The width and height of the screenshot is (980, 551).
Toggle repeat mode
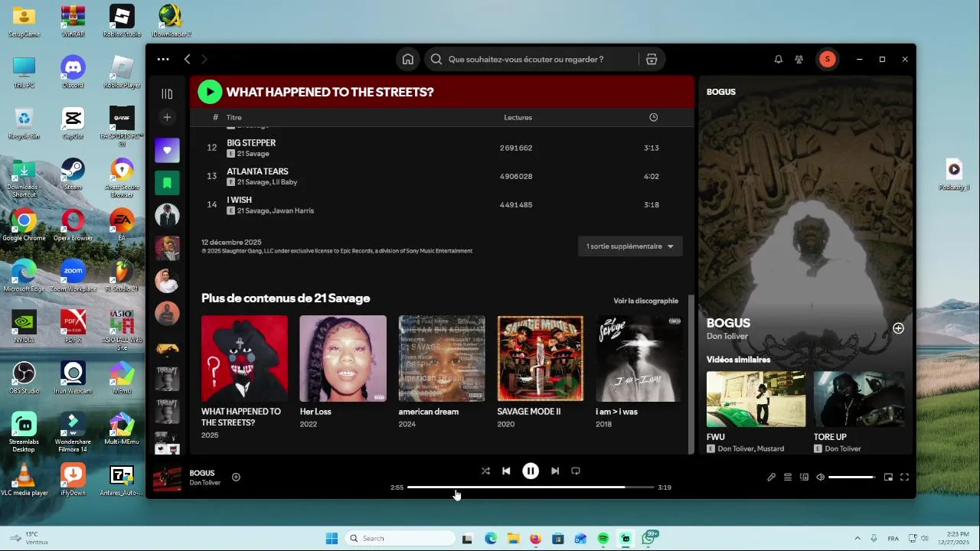tap(576, 471)
